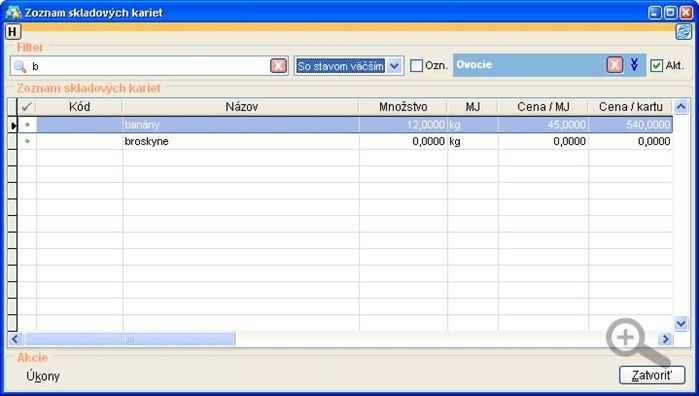Open the 'So stavom väčším' dropdown

(x=394, y=66)
